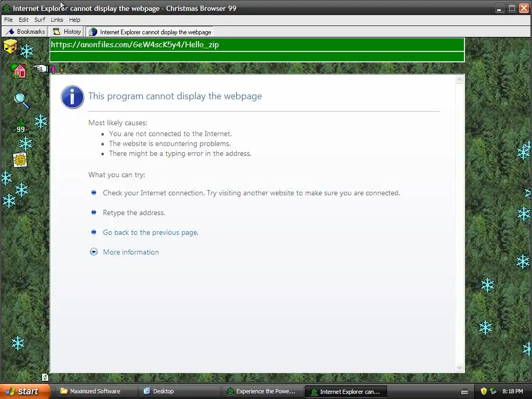This screenshot has width=532, height=399.
Task: Open the Surf menu
Action: [39, 20]
